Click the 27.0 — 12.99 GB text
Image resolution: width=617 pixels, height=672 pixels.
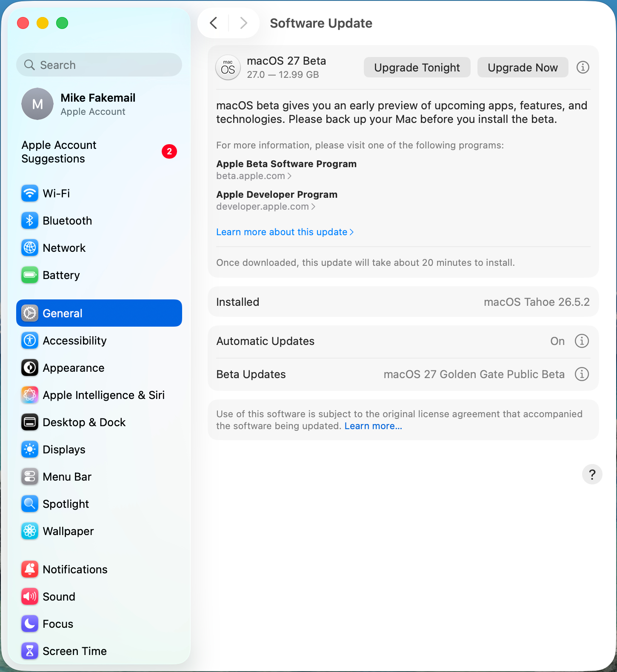pos(283,74)
